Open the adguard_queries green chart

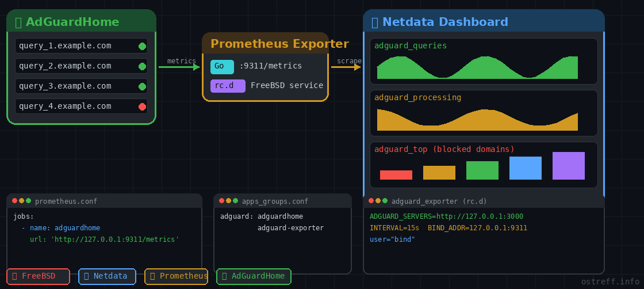[x=477, y=68]
